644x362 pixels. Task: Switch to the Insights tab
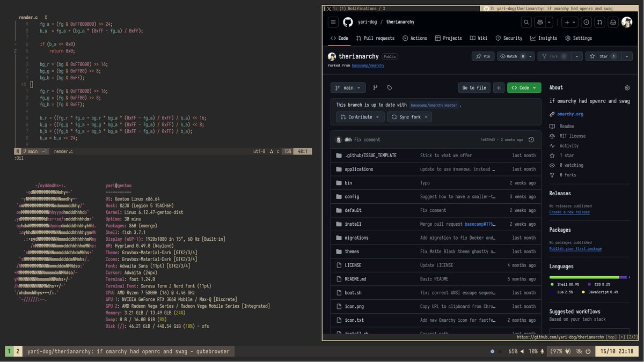tap(544, 39)
